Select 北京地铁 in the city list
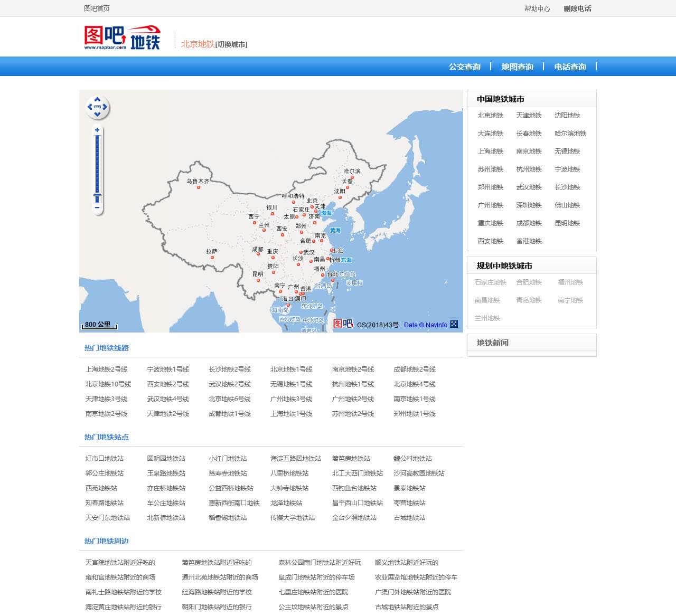Image resolution: width=676 pixels, height=616 pixels. (x=490, y=116)
